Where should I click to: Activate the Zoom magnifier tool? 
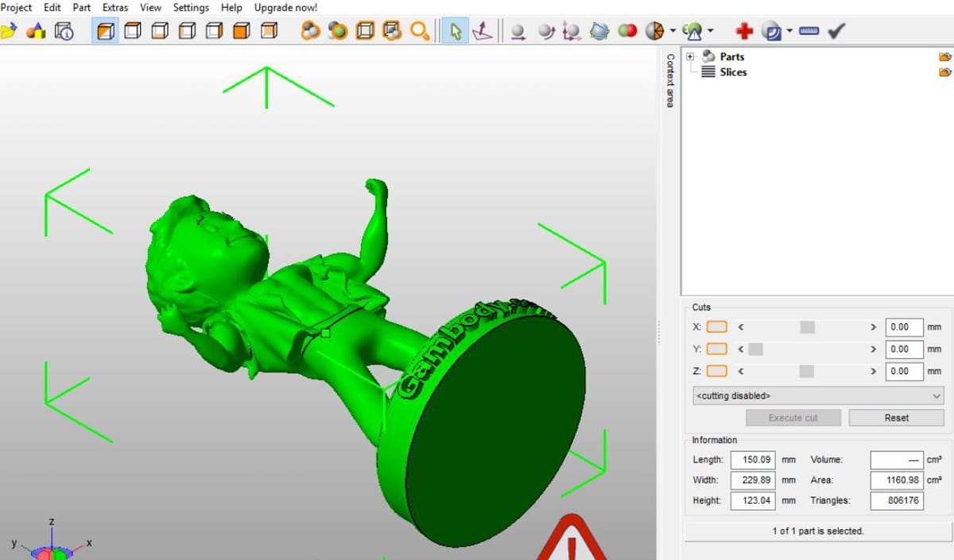coord(420,31)
